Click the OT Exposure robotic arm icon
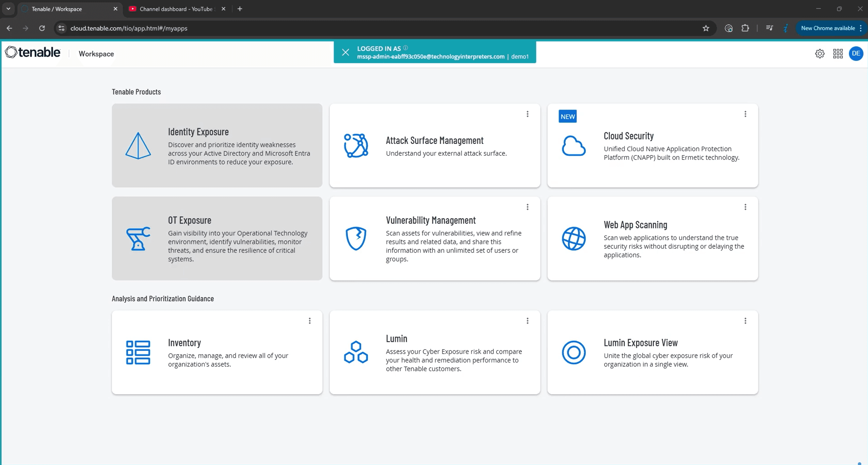 pos(138,238)
